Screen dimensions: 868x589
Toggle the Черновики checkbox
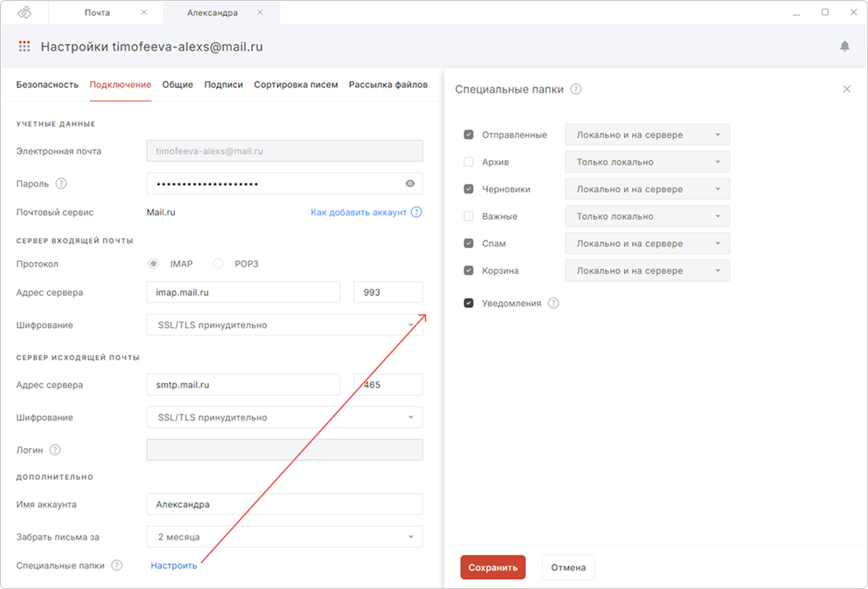(469, 189)
